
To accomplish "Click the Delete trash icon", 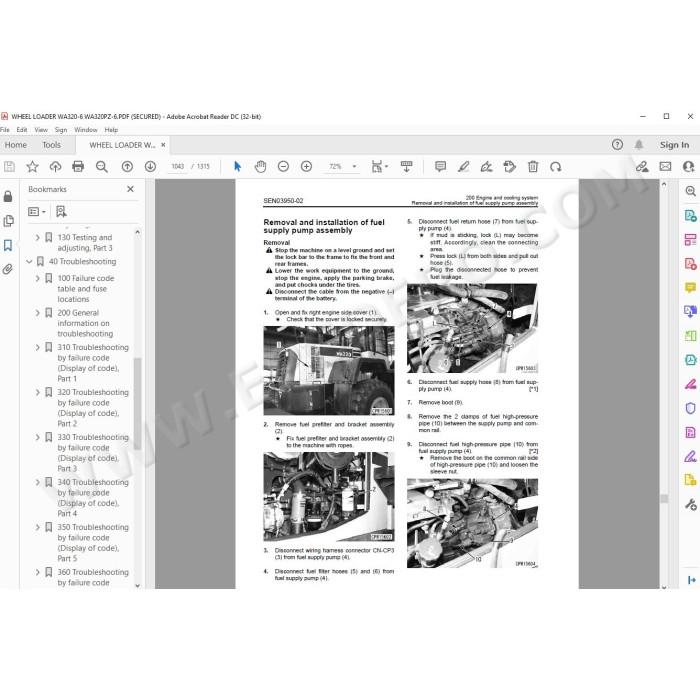I will click(533, 167).
